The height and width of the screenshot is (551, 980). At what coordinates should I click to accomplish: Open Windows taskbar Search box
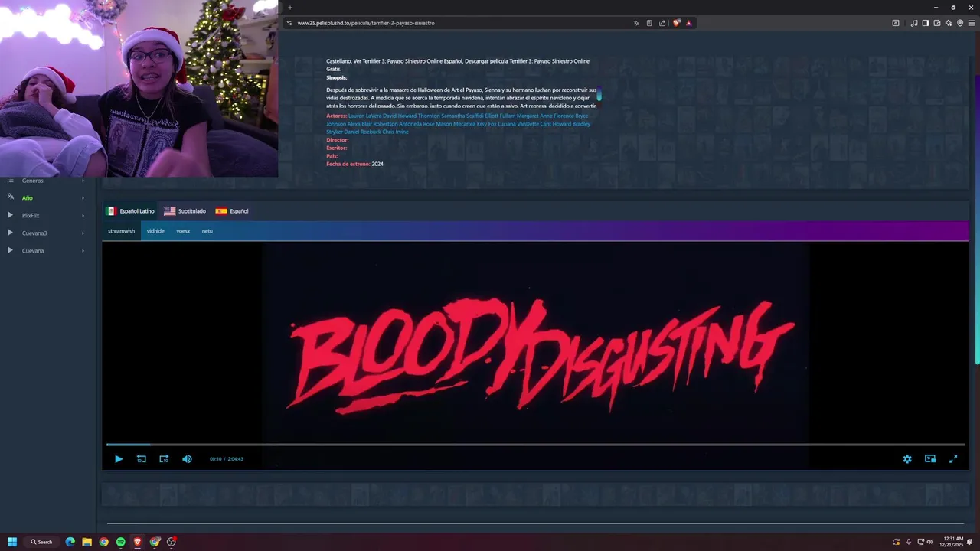pyautogui.click(x=41, y=542)
